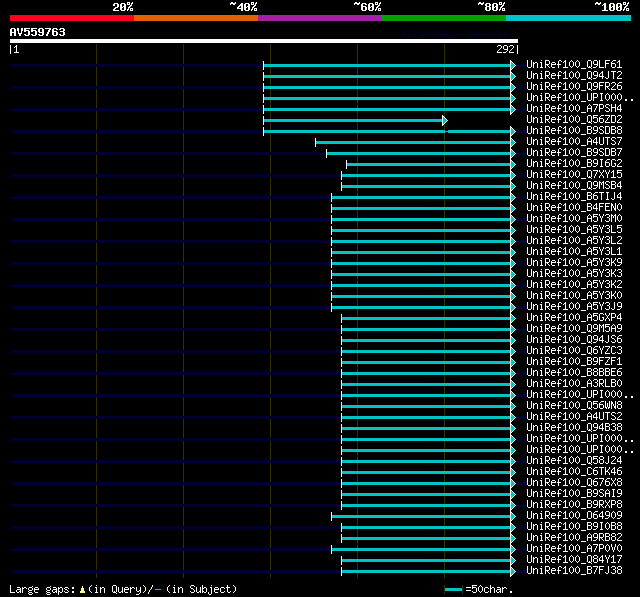Click the UniRef100_Q9M5A9 hit name
Screen dimensions: 640x597
click(574, 329)
